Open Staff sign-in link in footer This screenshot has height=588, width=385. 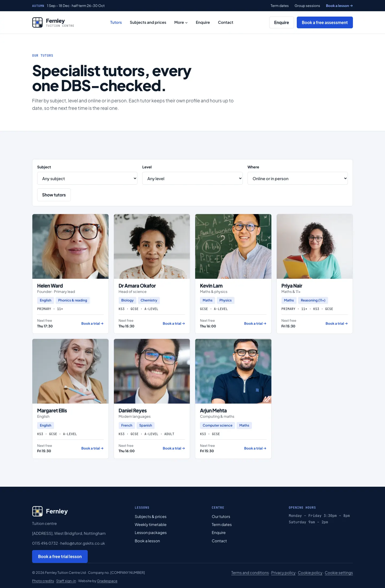(x=66, y=581)
